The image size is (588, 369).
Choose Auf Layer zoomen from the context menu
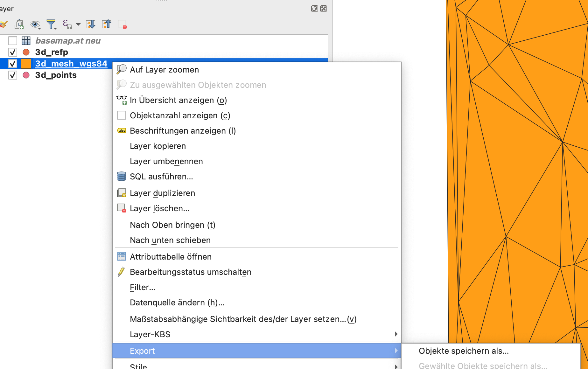click(x=257, y=70)
